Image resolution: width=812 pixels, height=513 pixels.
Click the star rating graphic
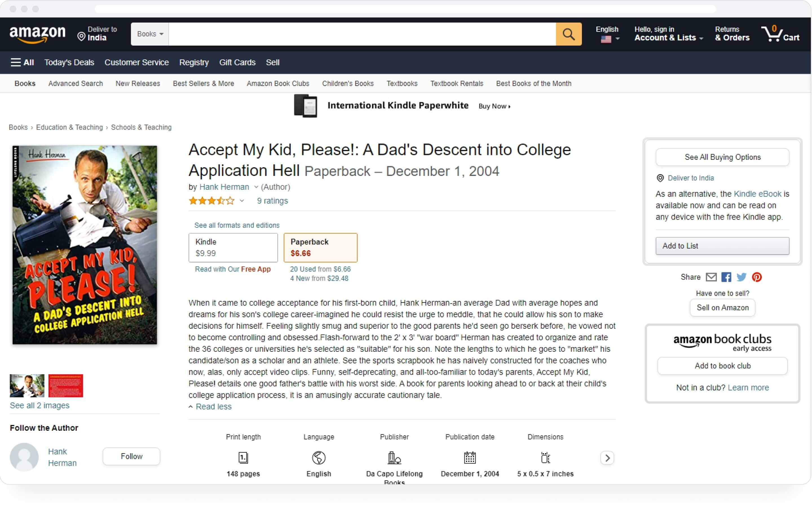pyautogui.click(x=211, y=201)
